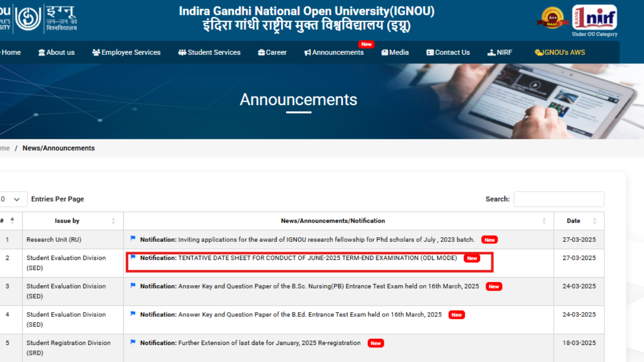Click flag icon of B.Sc. Nursing answer key
The width and height of the screenshot is (644, 362).
click(x=133, y=285)
